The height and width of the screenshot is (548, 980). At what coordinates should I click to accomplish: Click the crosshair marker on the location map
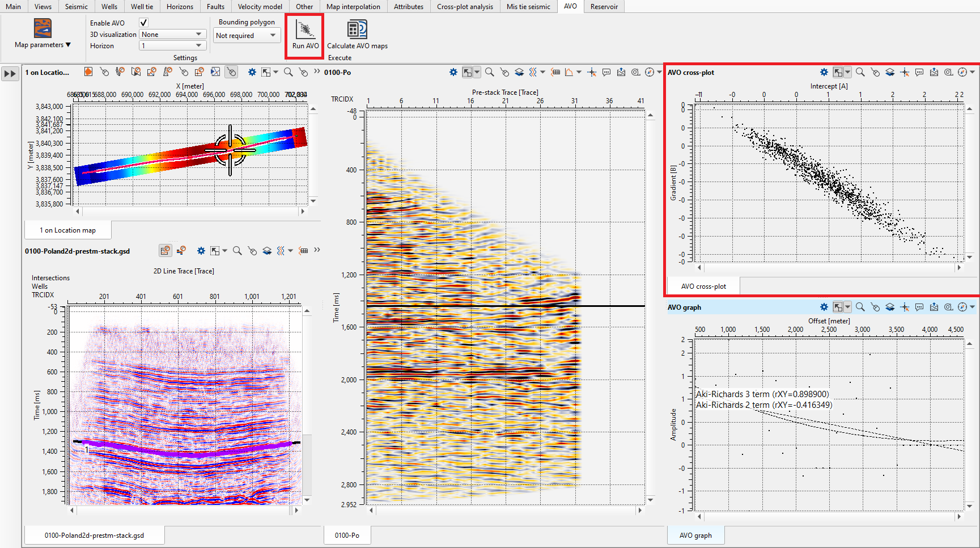pos(230,150)
